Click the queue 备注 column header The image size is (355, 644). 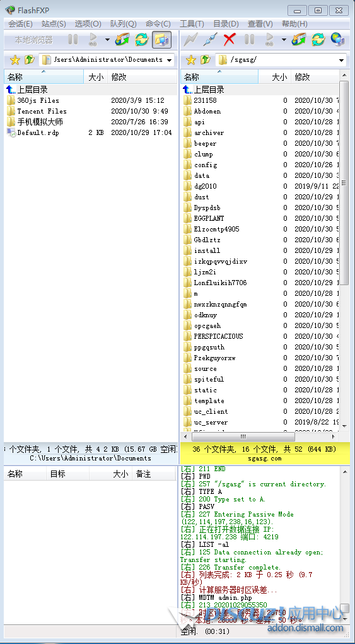pyautogui.click(x=154, y=474)
